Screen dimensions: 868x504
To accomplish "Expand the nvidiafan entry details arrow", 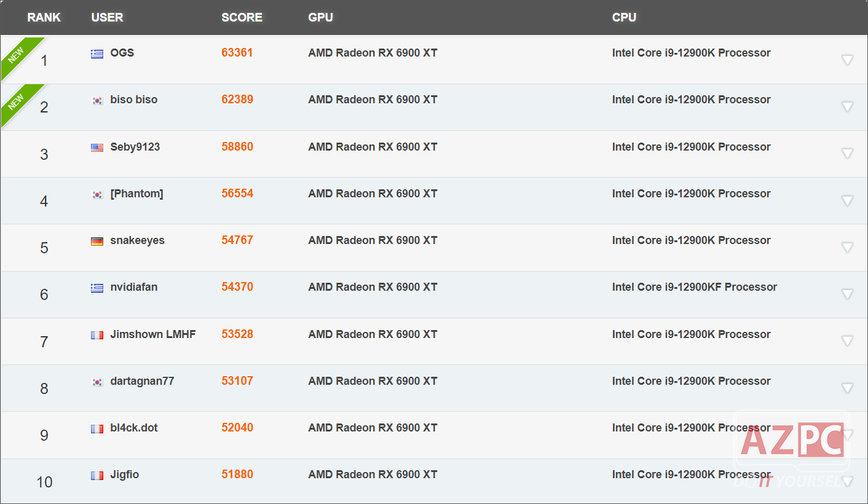I will pyautogui.click(x=847, y=294).
